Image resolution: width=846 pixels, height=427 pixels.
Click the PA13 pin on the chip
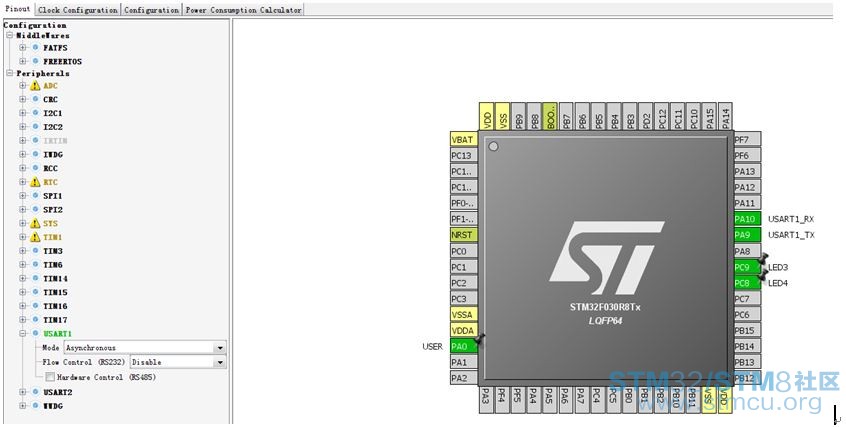coord(747,171)
